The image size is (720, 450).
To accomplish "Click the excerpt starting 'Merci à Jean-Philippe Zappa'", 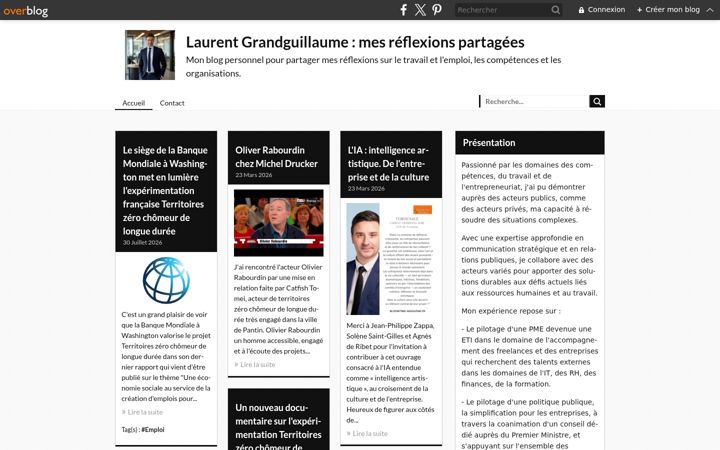I will point(391,372).
